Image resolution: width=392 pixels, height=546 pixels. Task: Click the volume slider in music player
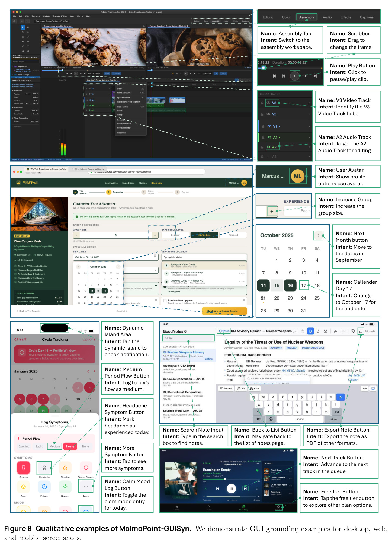click(232, 497)
